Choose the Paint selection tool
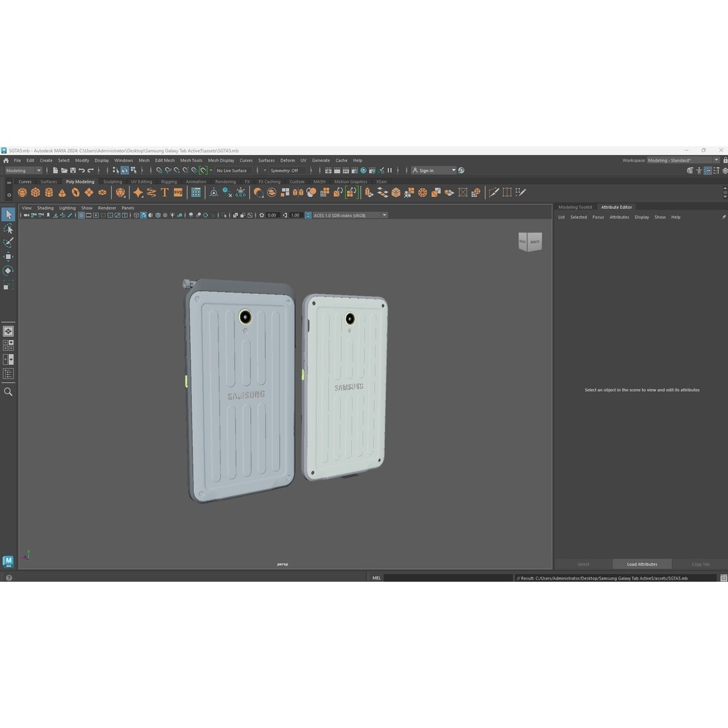728x728 pixels. (x=8, y=243)
